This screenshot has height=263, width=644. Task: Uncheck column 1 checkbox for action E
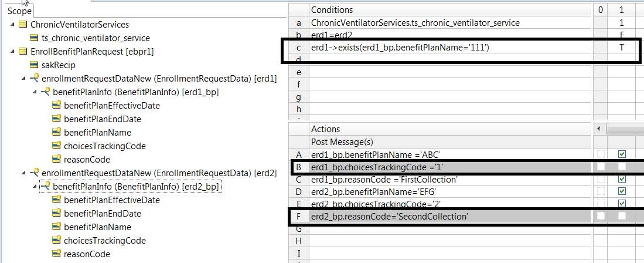click(x=622, y=203)
